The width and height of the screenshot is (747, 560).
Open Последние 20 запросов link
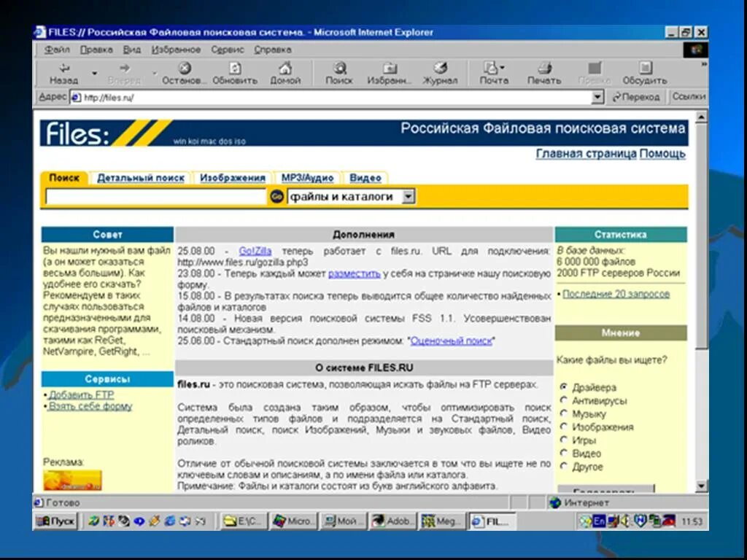click(616, 295)
